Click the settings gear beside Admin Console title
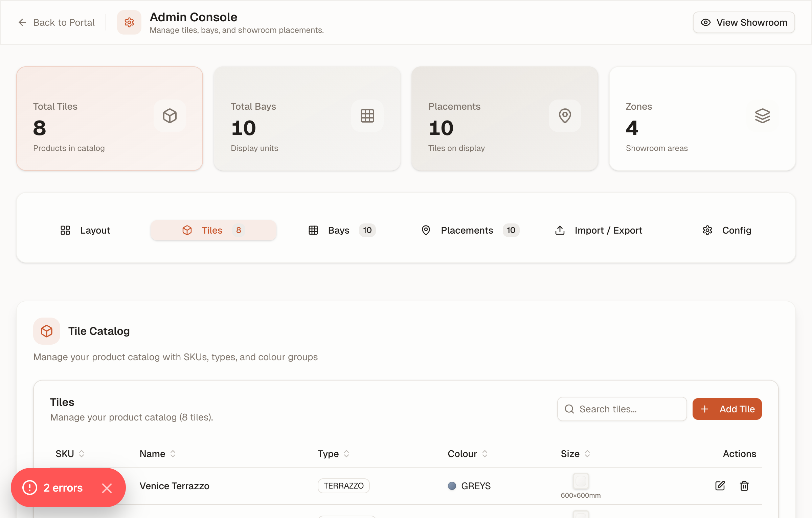The height and width of the screenshot is (518, 812). click(129, 22)
